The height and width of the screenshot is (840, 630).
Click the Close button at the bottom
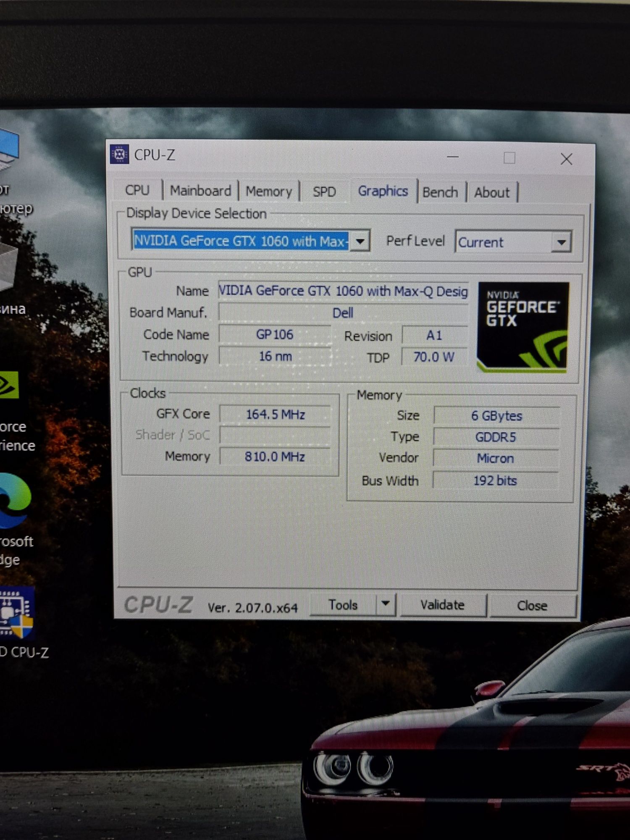point(532,606)
